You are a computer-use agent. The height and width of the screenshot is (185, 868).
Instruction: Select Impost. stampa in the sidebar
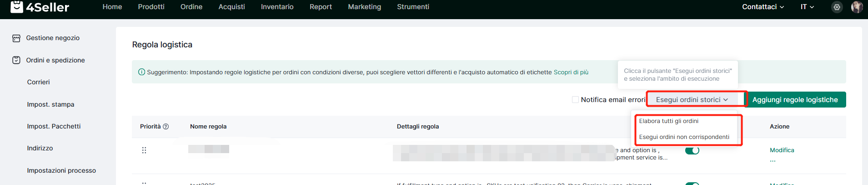pos(50,104)
